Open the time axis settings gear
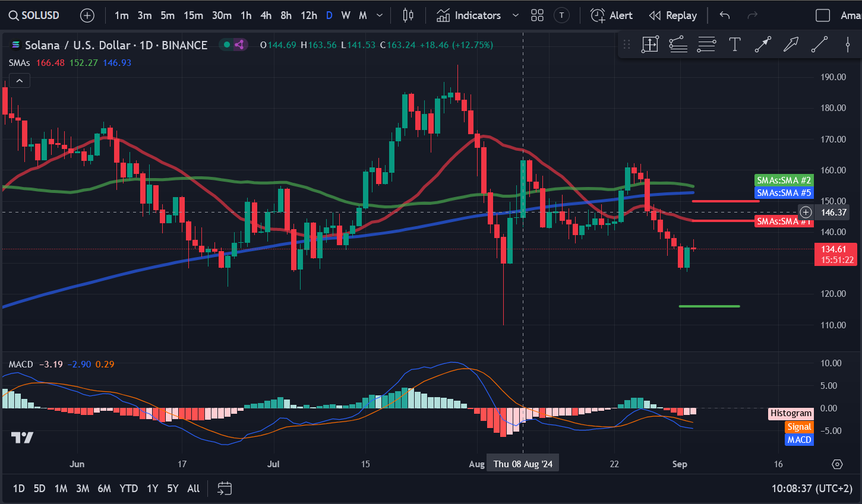This screenshot has width=862, height=504. pyautogui.click(x=837, y=464)
